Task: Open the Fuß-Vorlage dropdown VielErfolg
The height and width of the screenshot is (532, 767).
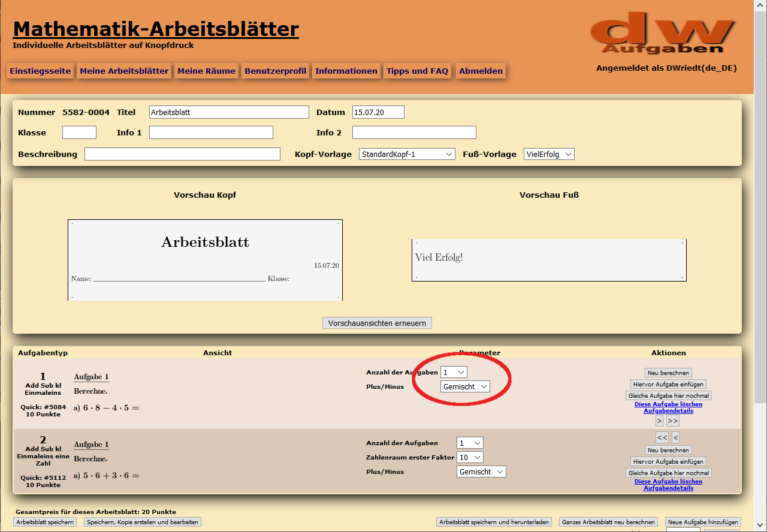Action: (549, 154)
